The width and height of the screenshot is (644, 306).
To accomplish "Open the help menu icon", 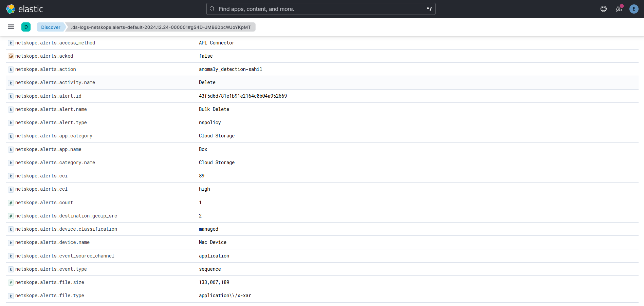I will pyautogui.click(x=604, y=9).
